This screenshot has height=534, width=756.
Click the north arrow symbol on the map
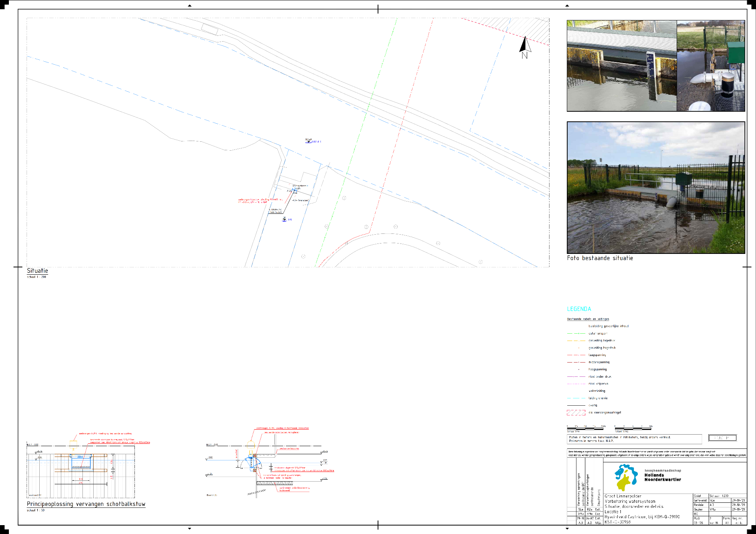525,47
